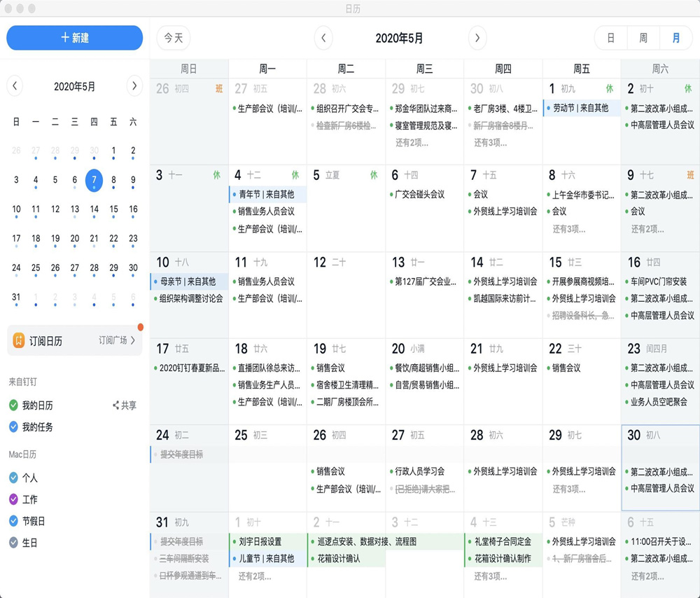Toggle the purple 工作 calendar color
The width and height of the screenshot is (700, 598).
pos(13,499)
